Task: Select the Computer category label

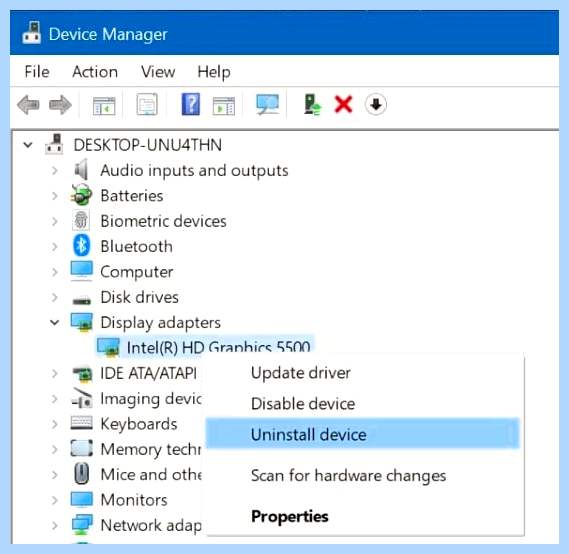Action: pos(136,272)
